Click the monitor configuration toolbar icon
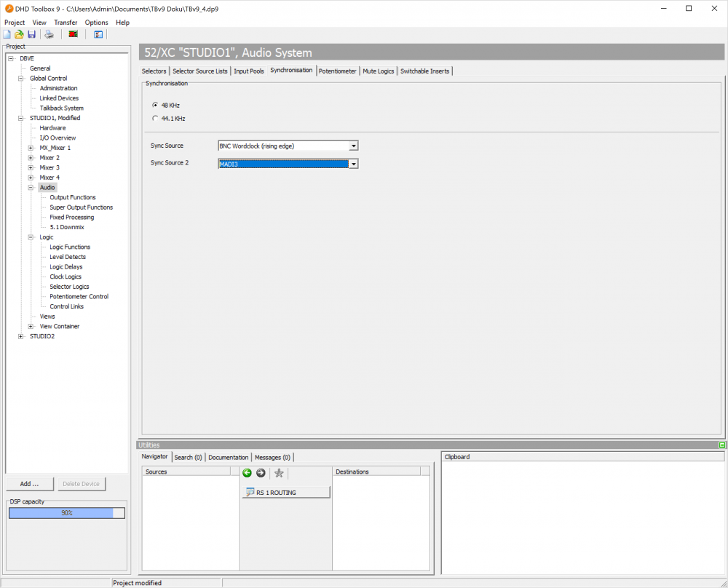The width and height of the screenshot is (728, 588). click(x=98, y=34)
